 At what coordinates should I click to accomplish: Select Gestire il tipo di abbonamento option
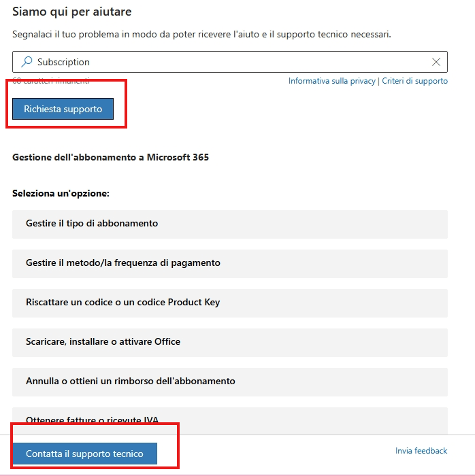230,224
